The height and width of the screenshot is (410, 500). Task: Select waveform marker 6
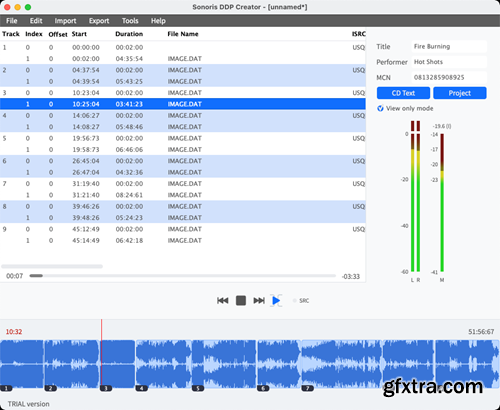coord(263,388)
